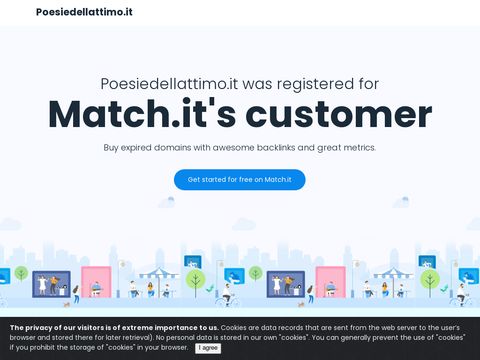Image resolution: width=480 pixels, height=360 pixels.
Task: Click the Buy expired domains tagline text
Action: [x=240, y=148]
